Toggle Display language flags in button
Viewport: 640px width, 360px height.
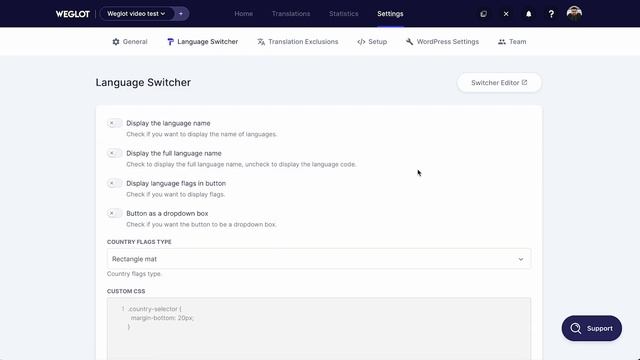point(114,183)
